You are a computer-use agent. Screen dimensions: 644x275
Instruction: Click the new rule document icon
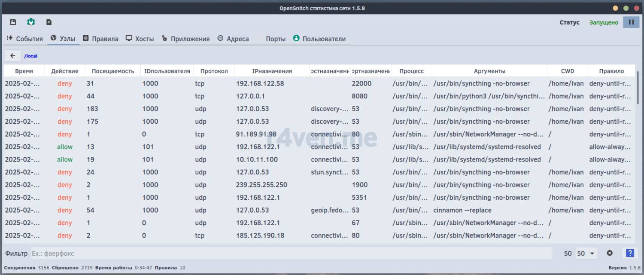point(49,22)
